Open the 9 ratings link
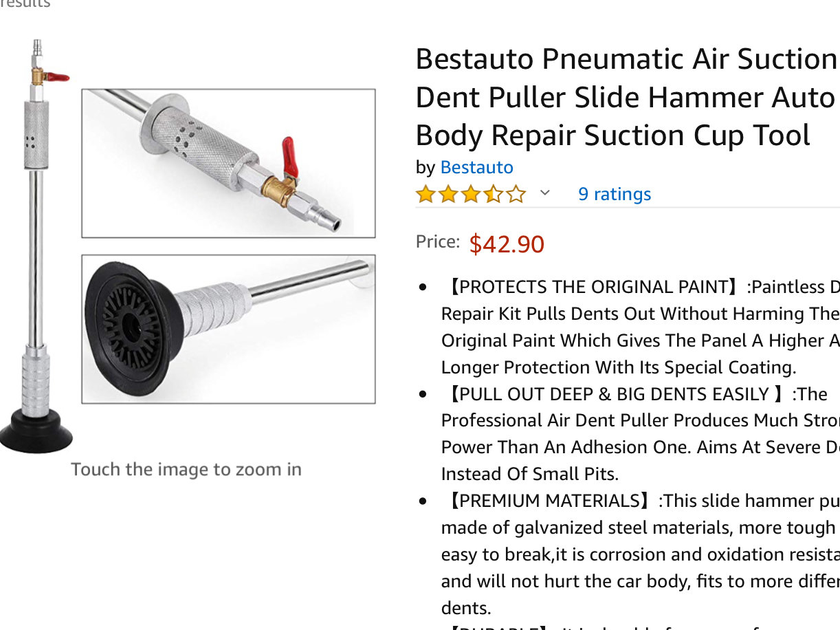 [614, 194]
